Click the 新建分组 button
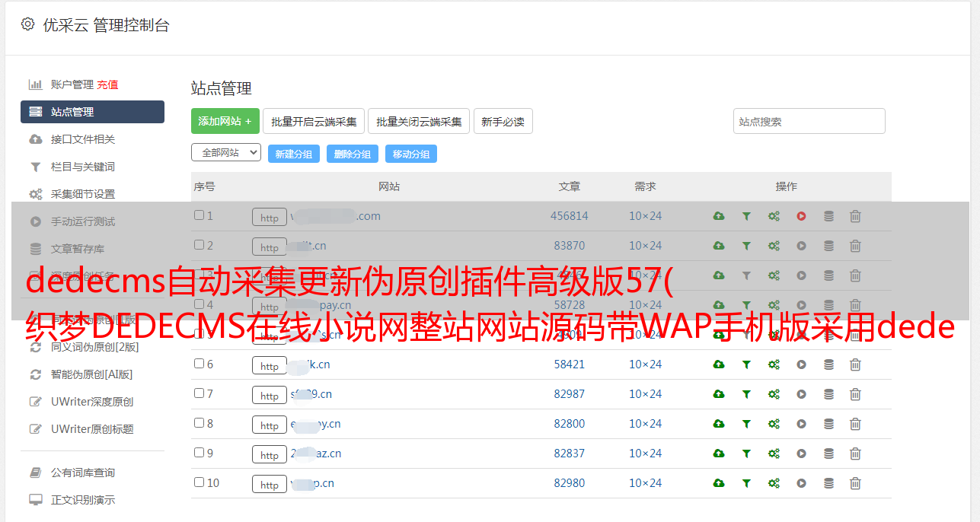This screenshot has width=980, height=522. click(x=294, y=154)
